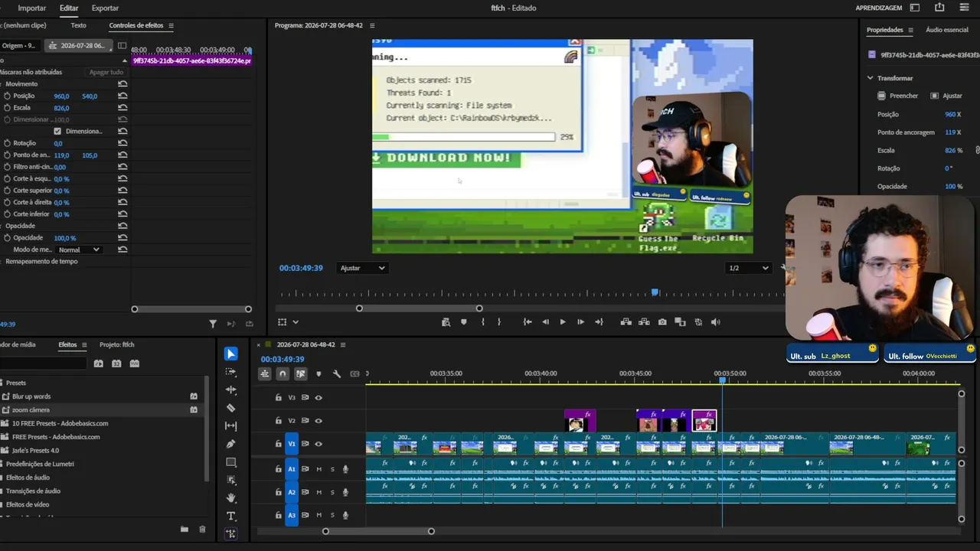Open the Texto panel tab

pyautogui.click(x=78, y=25)
